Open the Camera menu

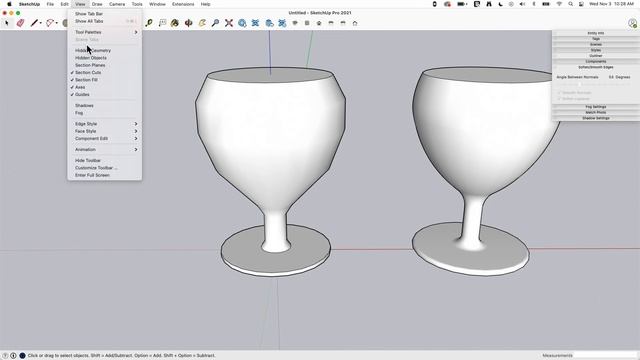117,4
